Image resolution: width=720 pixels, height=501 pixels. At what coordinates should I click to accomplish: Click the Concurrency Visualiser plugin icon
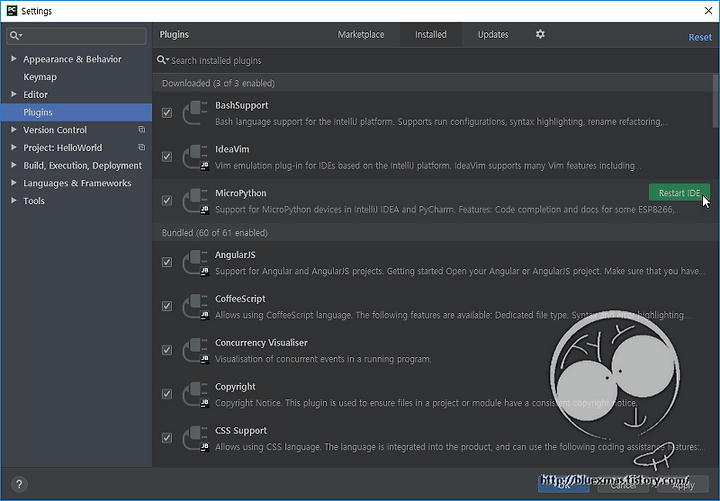point(196,351)
